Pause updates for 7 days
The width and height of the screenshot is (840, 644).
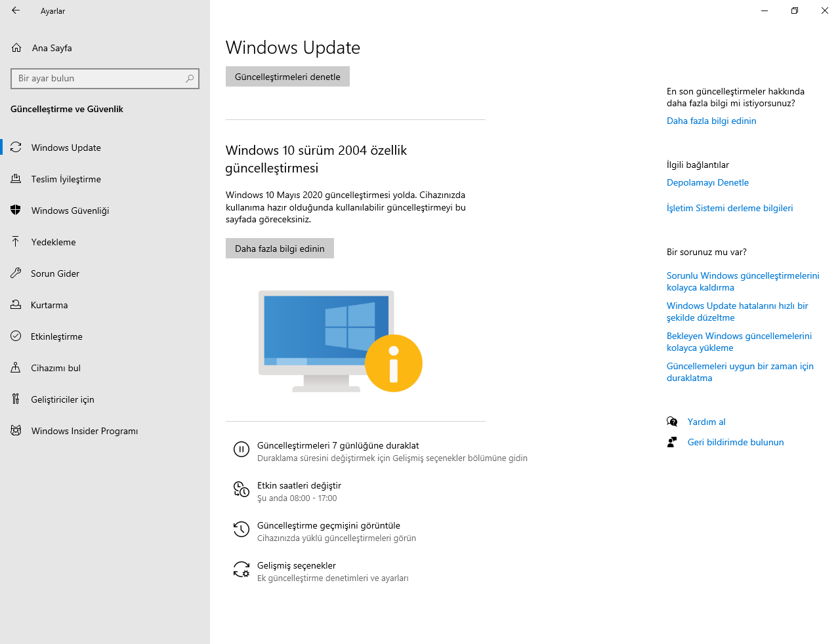pyautogui.click(x=381, y=451)
